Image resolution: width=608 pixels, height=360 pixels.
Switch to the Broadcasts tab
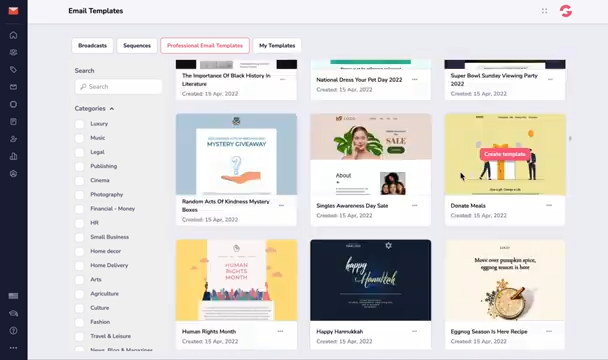pos(92,45)
